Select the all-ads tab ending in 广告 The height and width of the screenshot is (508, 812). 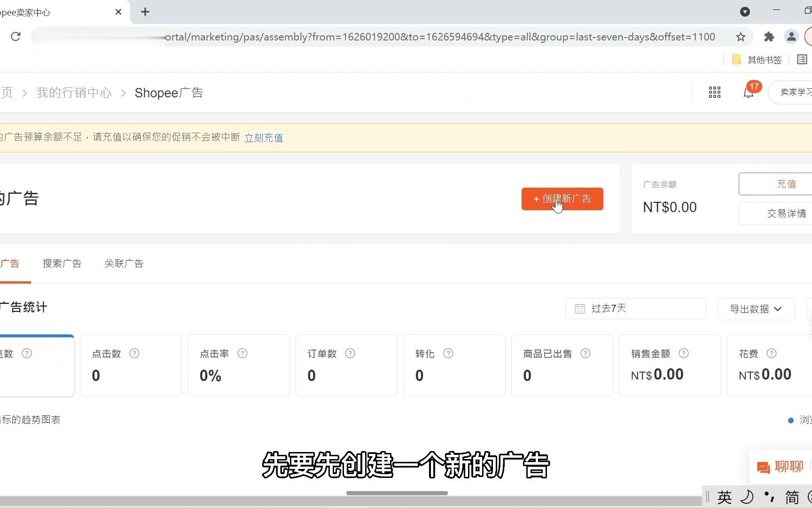pos(10,263)
